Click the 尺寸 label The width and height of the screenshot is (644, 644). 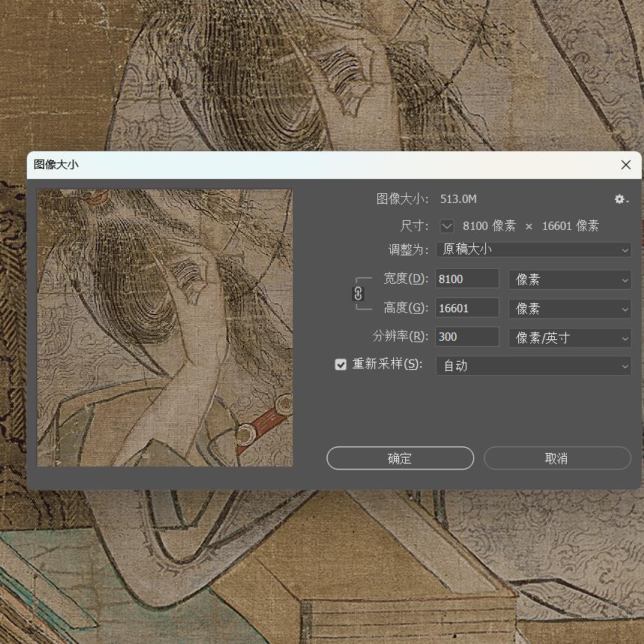414,226
